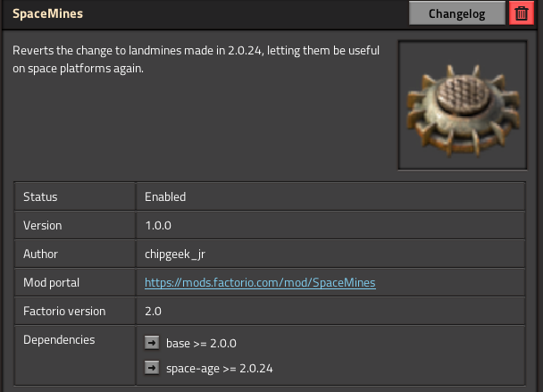The width and height of the screenshot is (543, 392).
Task: Open the Changelog for SpaceMines
Action: (x=456, y=13)
